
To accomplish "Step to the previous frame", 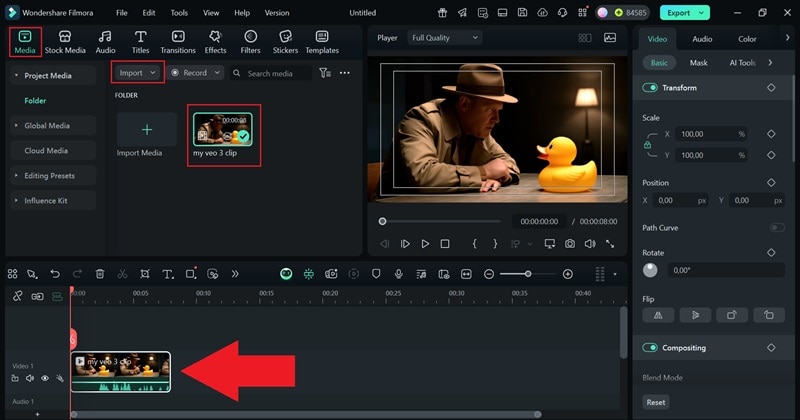I will (x=384, y=244).
